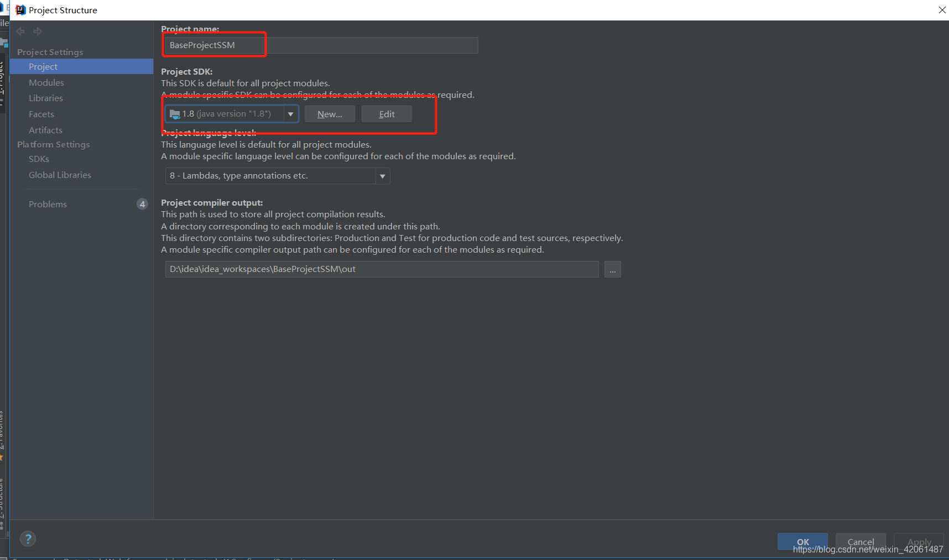
Task: Open the language level combo box
Action: (x=278, y=176)
